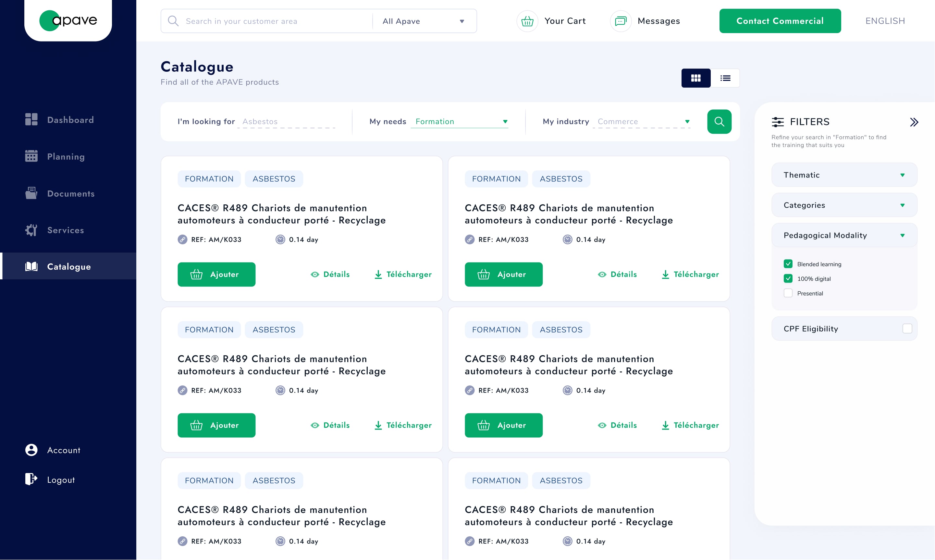Click the search magnifier icon in top bar
Screen dimensions: 935x560
pyautogui.click(x=173, y=21)
